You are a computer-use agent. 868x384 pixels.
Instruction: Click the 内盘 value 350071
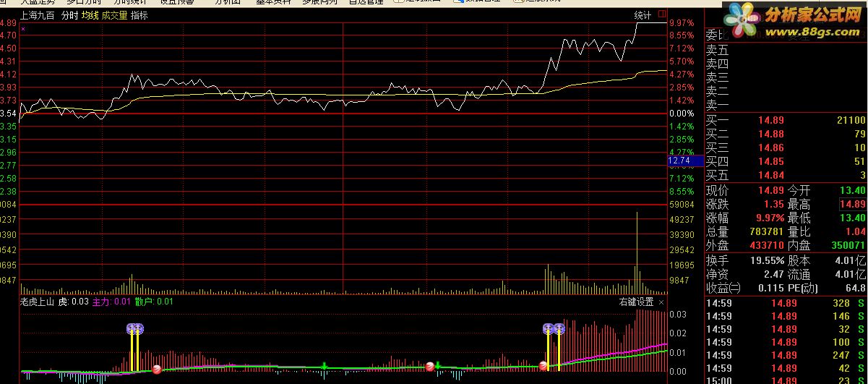pos(848,246)
